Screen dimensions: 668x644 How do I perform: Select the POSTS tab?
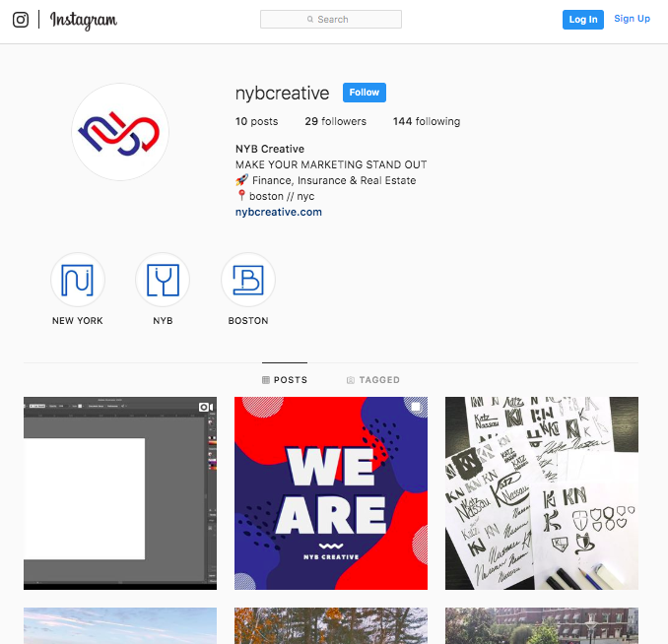tap(285, 379)
